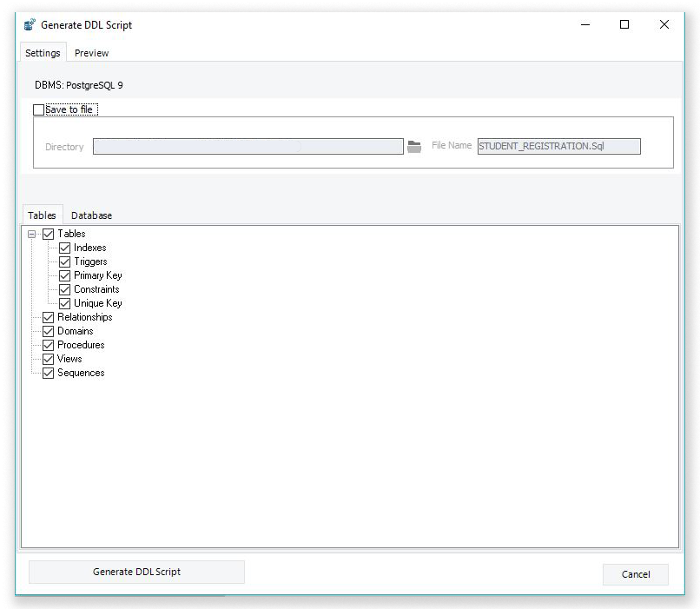Click the Cancel button
This screenshot has width=700, height=609.
pyautogui.click(x=636, y=574)
